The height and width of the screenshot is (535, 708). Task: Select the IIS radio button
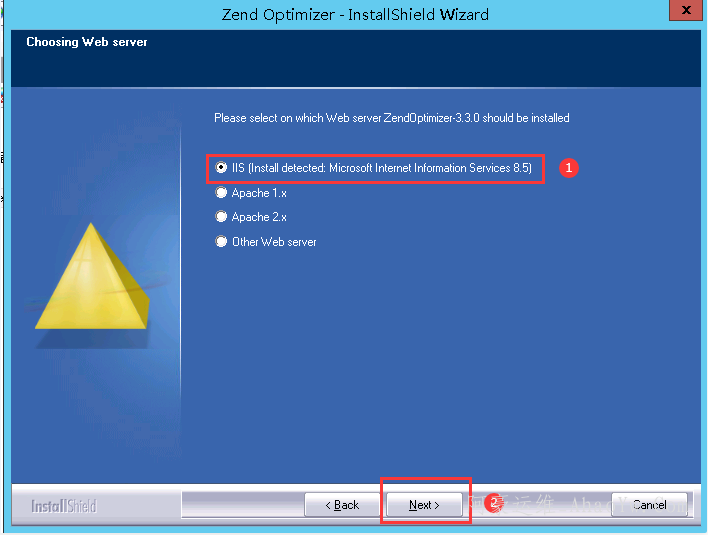tap(221, 167)
